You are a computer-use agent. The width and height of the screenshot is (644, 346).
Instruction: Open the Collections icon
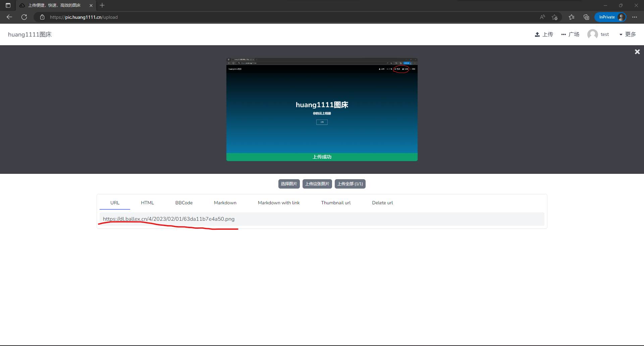(586, 17)
